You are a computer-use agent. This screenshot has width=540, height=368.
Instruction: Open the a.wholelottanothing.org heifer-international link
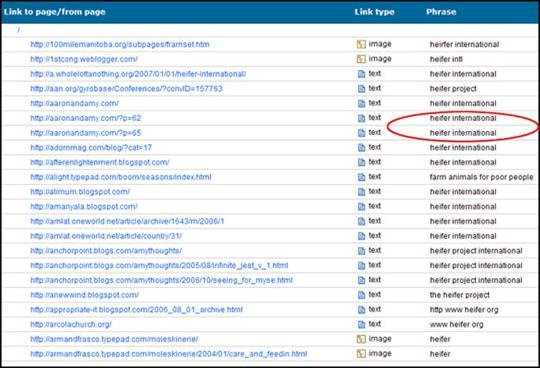[x=138, y=74]
